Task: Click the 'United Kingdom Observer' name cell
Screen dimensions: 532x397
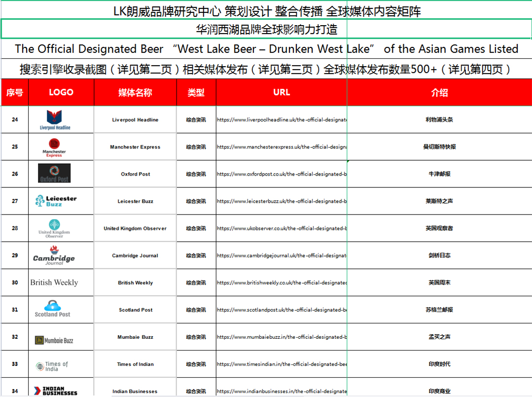Action: coord(135,228)
